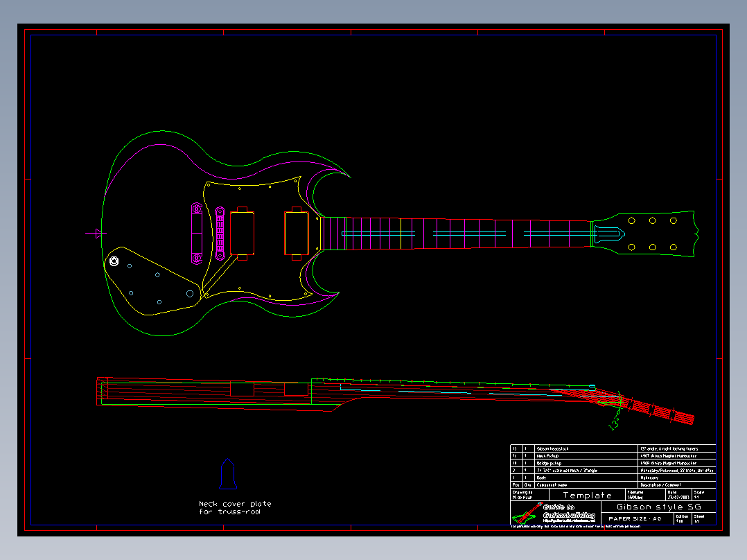747x560 pixels.
Task: Click the 'Gibson style SG' title text
Action: click(x=659, y=507)
